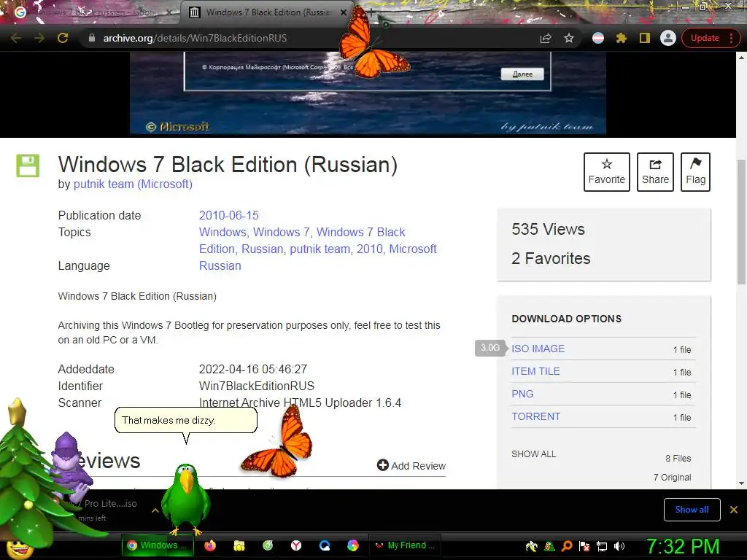Launch Firefox from the taskbar
The height and width of the screenshot is (560, 747).
pyautogui.click(x=210, y=545)
